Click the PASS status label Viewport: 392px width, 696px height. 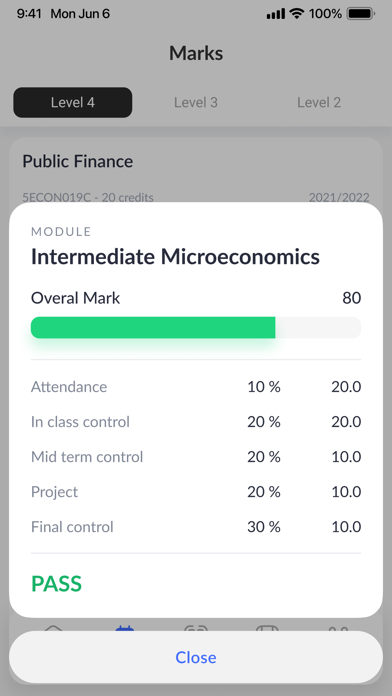point(56,584)
